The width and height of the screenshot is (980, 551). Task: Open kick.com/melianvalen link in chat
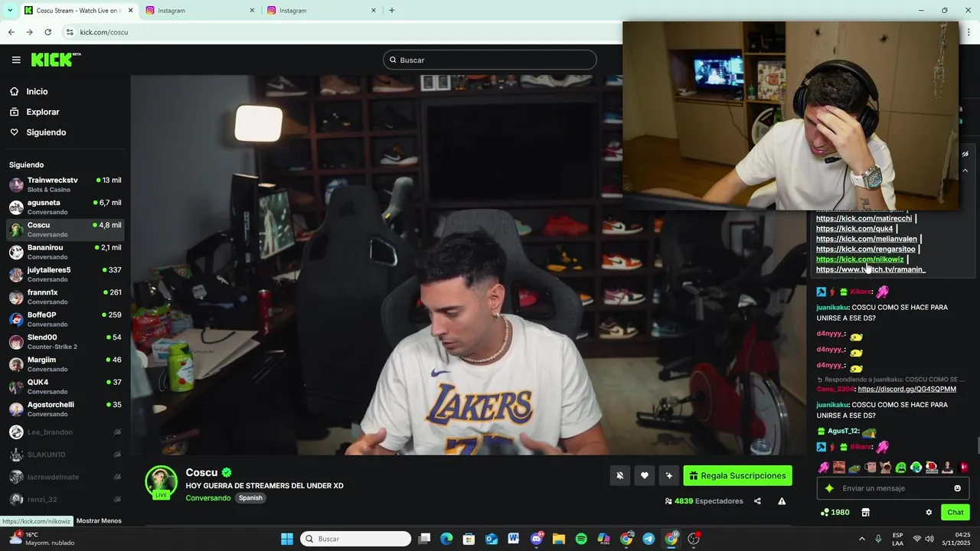[x=866, y=239]
